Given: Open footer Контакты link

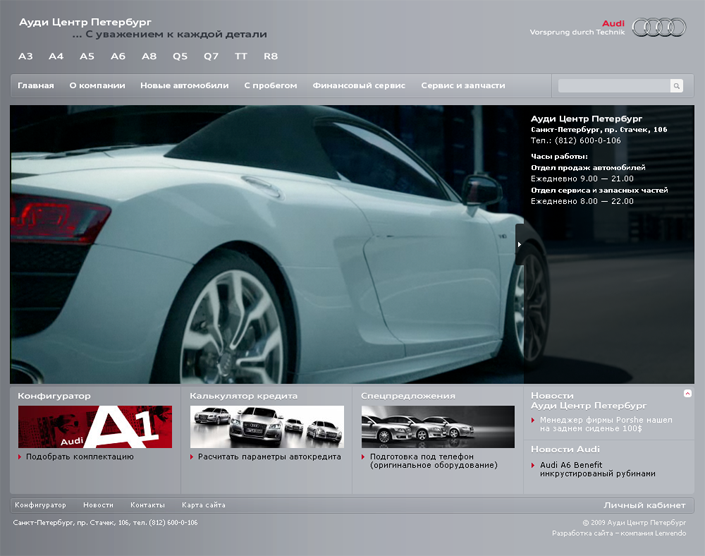Looking at the screenshot, I should pos(147,505).
